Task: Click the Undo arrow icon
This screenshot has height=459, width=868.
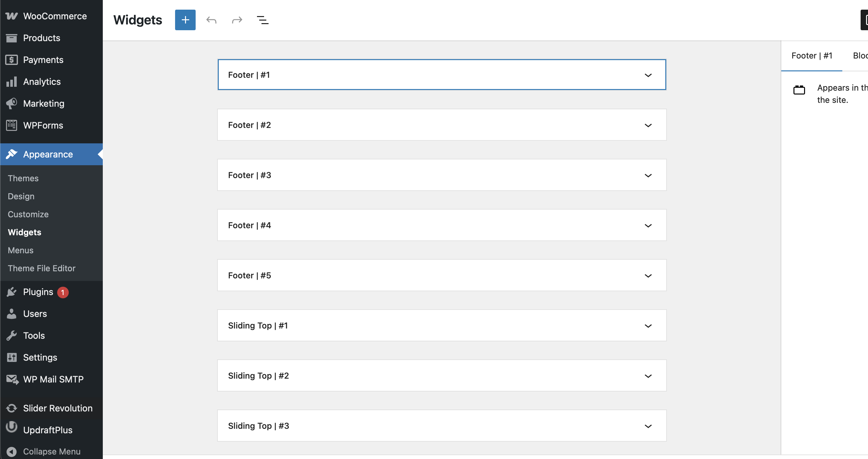Action: click(x=211, y=20)
